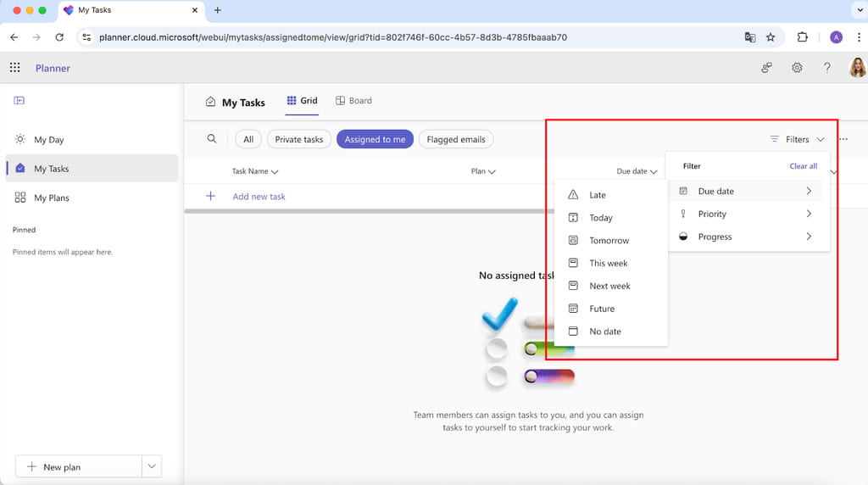Sort by Plan column header
The width and height of the screenshot is (868, 485).
[483, 171]
